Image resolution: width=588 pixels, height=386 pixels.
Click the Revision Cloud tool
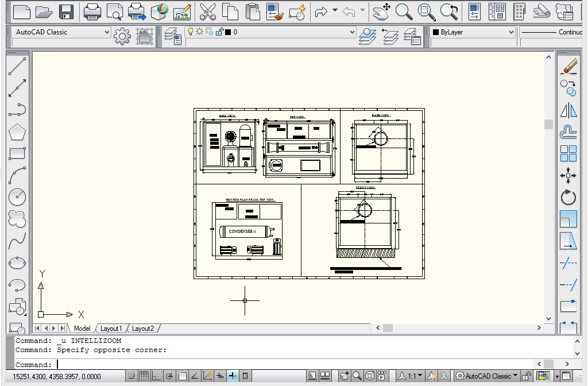(x=17, y=219)
